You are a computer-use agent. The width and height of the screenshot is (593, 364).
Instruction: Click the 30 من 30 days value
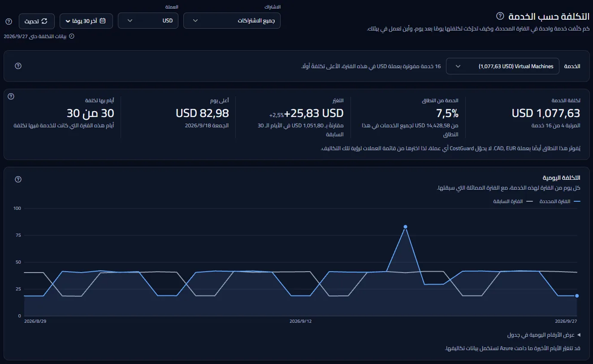[91, 113]
